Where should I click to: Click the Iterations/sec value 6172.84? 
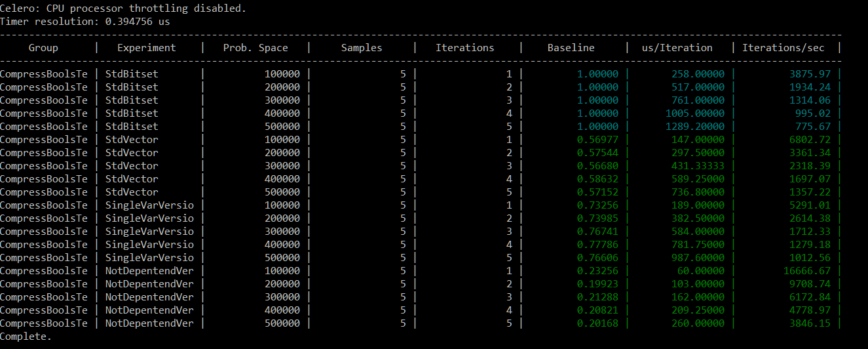(x=810, y=297)
